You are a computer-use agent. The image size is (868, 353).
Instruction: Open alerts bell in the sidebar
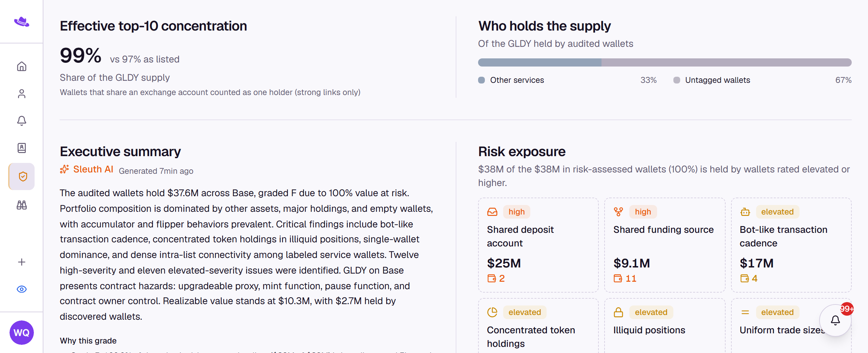22,120
